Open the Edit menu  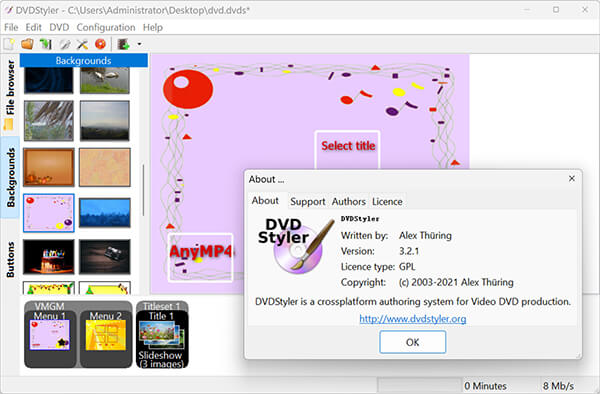33,28
